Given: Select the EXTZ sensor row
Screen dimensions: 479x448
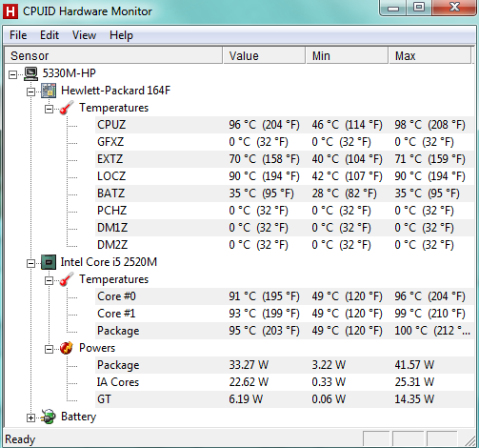Looking at the screenshot, I should point(284,159).
